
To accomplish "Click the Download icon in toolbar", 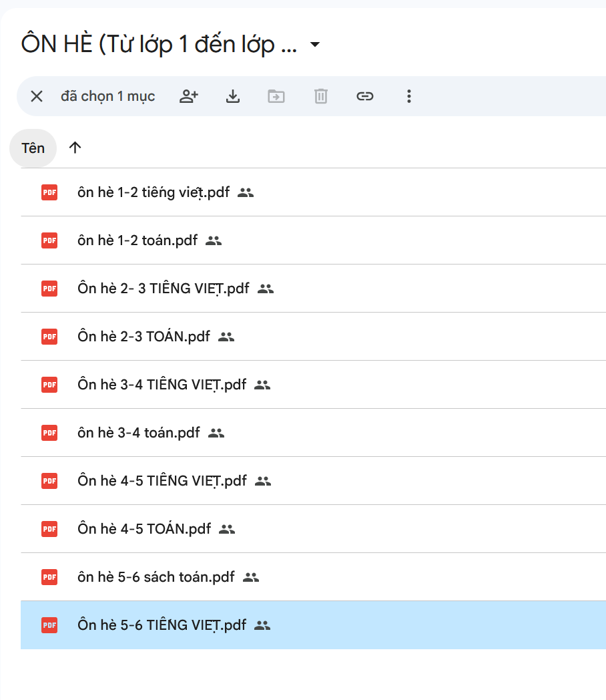I will coord(232,96).
